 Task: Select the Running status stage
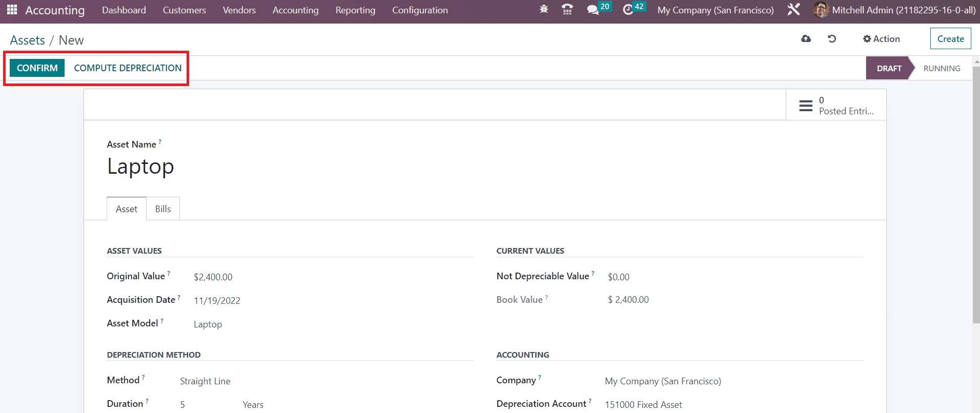942,69
